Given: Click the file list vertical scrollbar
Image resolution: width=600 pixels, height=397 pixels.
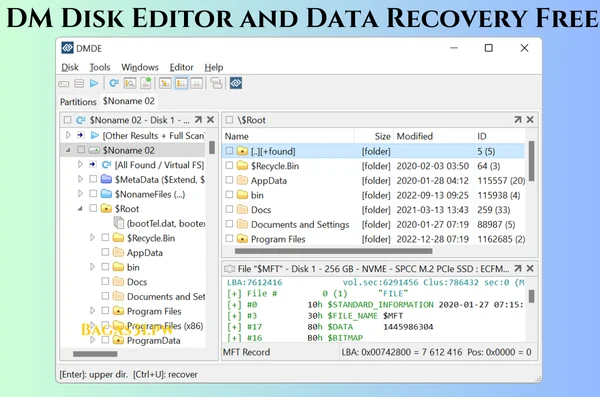Looking at the screenshot, I should click(x=532, y=161).
